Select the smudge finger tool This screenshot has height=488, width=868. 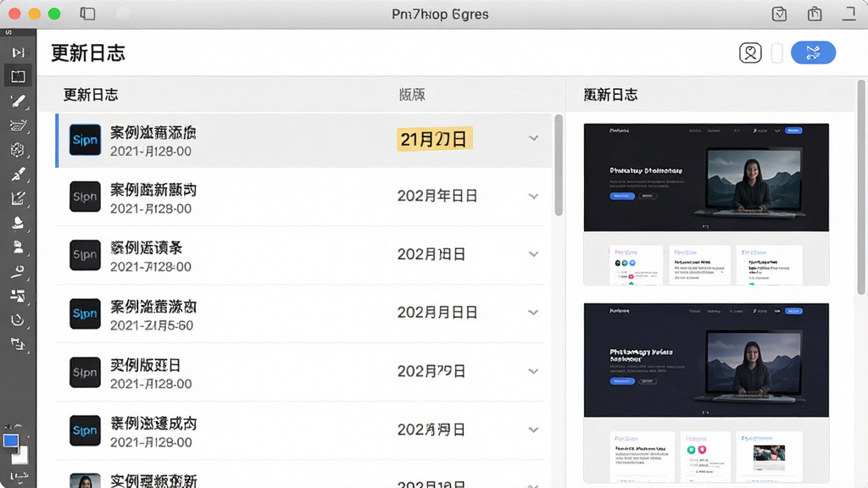19,271
